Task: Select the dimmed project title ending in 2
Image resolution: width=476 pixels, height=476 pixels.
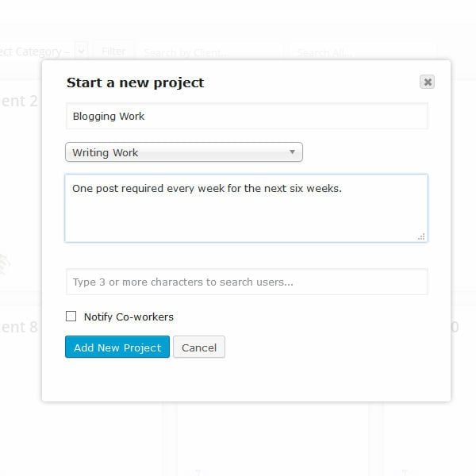Action: pos(19,101)
